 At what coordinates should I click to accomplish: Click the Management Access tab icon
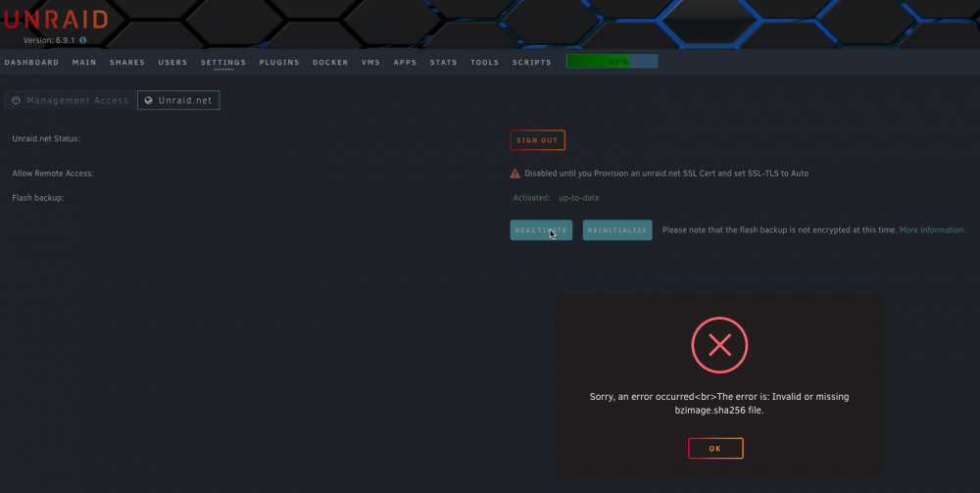click(x=17, y=100)
